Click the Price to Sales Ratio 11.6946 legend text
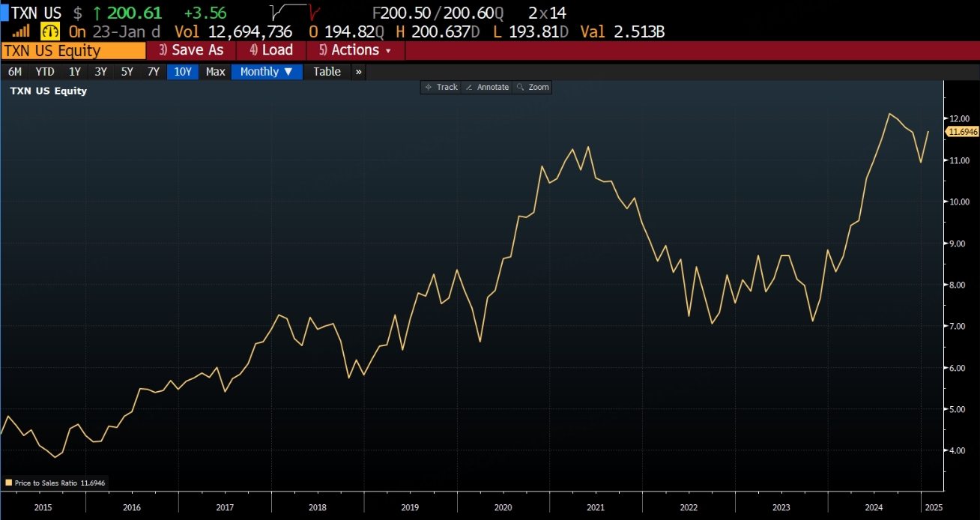980x520 pixels. click(59, 483)
